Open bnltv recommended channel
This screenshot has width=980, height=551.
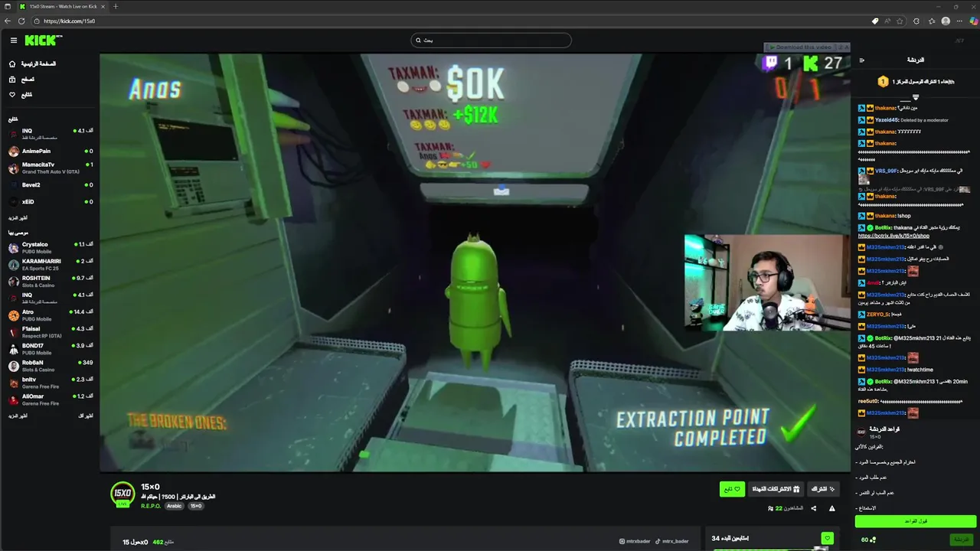point(50,382)
